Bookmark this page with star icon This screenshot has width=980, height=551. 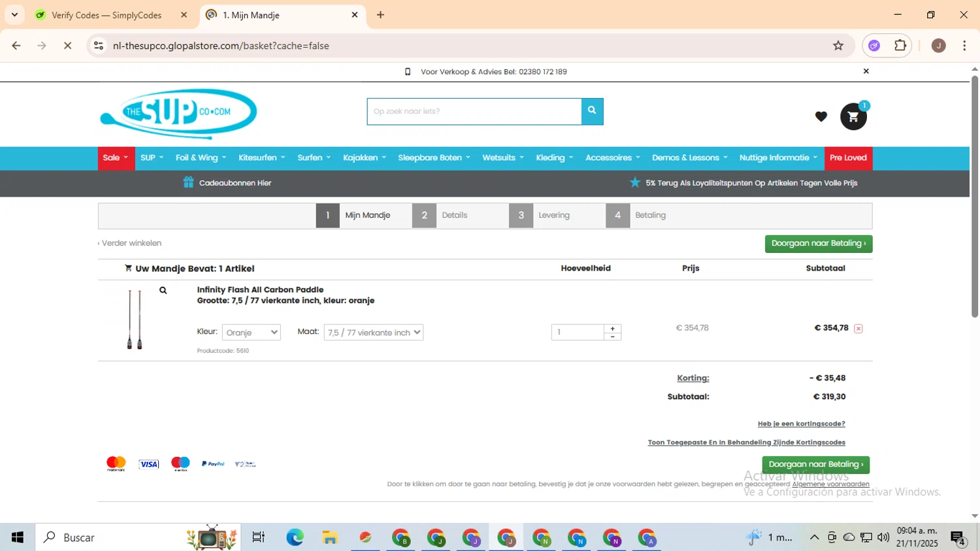point(838,46)
